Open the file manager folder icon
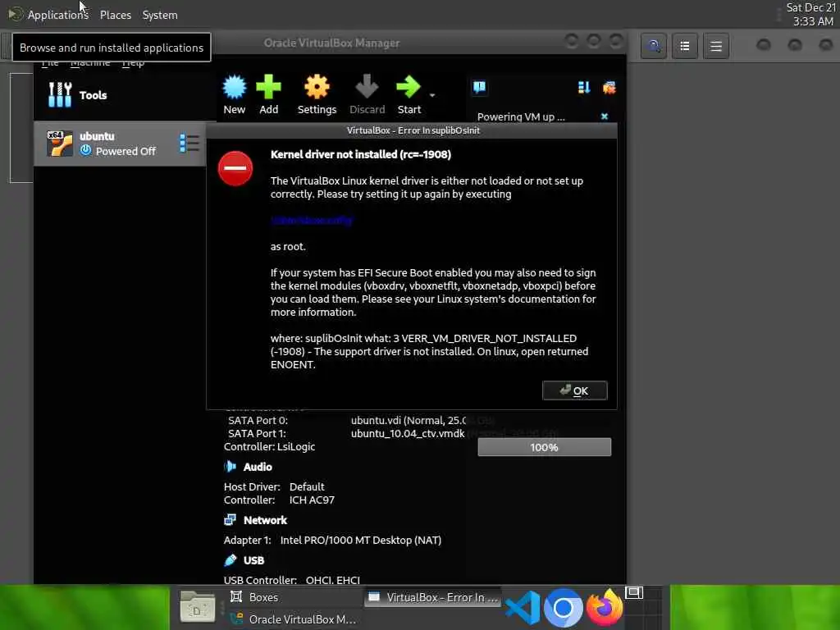The width and height of the screenshot is (840, 630). tap(197, 606)
